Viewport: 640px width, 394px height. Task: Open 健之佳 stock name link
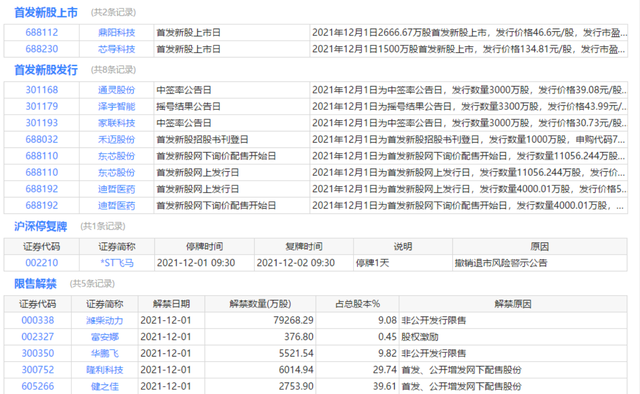[105, 386]
